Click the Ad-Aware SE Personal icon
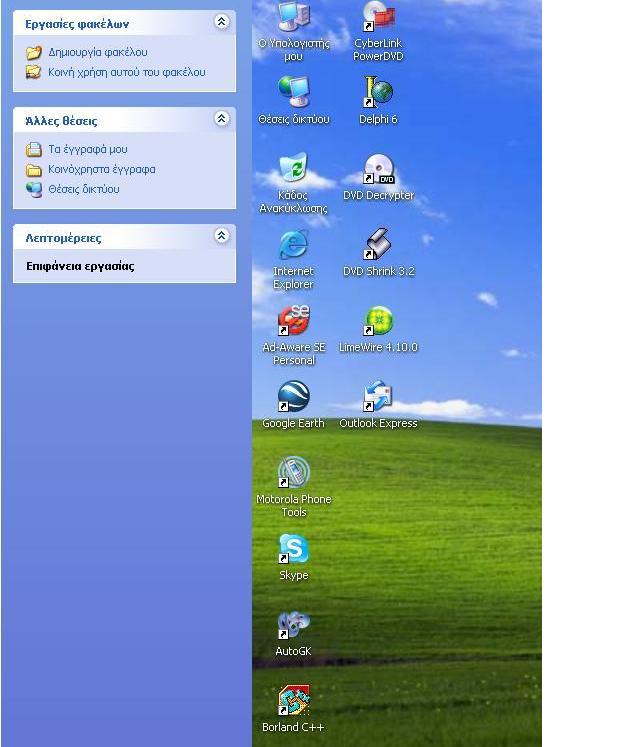The height and width of the screenshot is (747, 640). (294, 320)
